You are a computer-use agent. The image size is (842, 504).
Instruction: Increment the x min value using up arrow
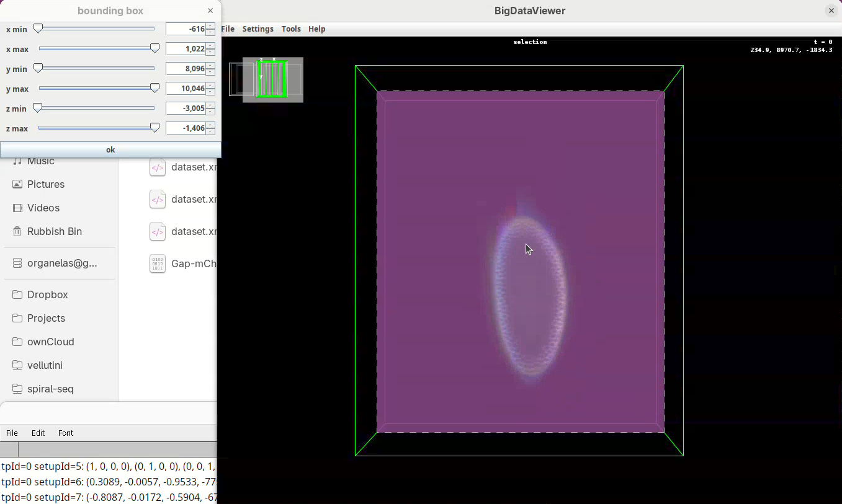click(211, 26)
